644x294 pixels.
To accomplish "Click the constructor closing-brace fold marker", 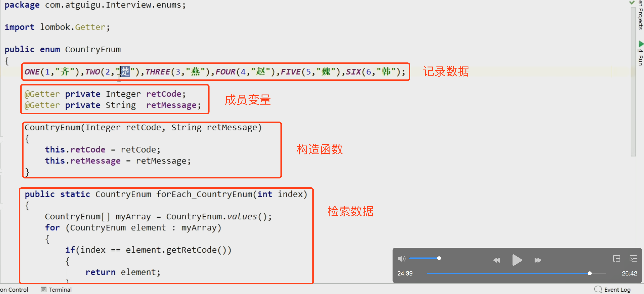I will pos(1,172).
